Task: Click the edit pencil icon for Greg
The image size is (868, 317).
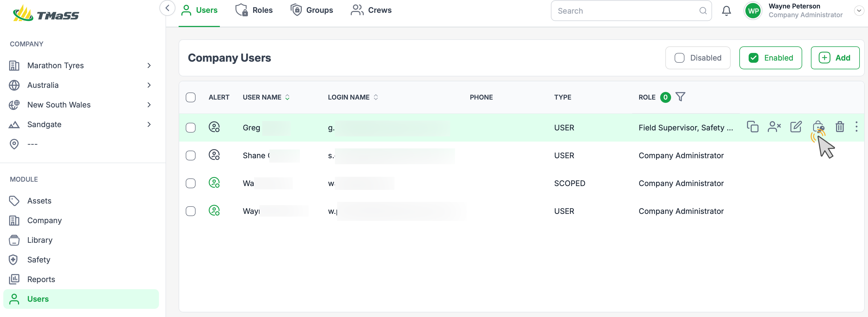Action: tap(796, 127)
